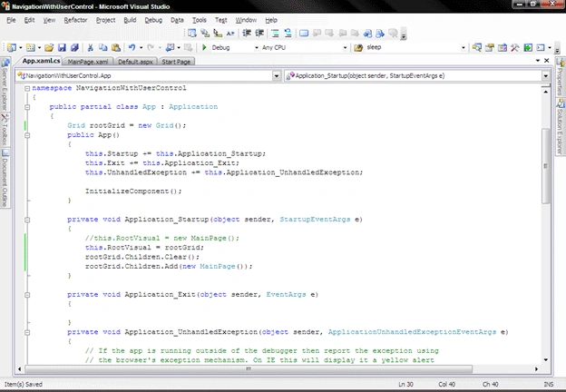
Task: Open the Any CPU platform dropdown
Action: click(x=345, y=48)
